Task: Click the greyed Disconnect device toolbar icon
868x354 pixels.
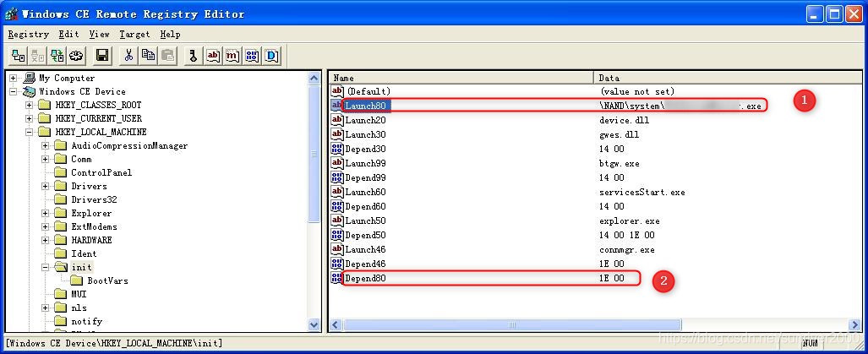Action: 38,55
